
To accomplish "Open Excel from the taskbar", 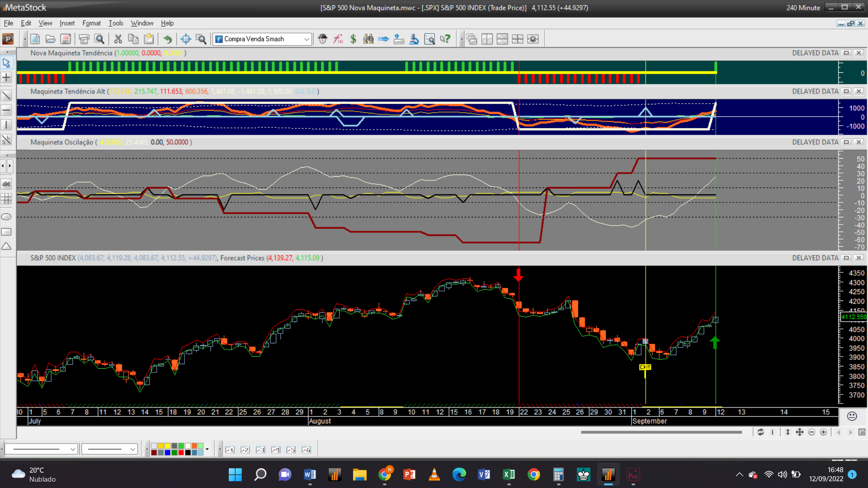I will [509, 474].
